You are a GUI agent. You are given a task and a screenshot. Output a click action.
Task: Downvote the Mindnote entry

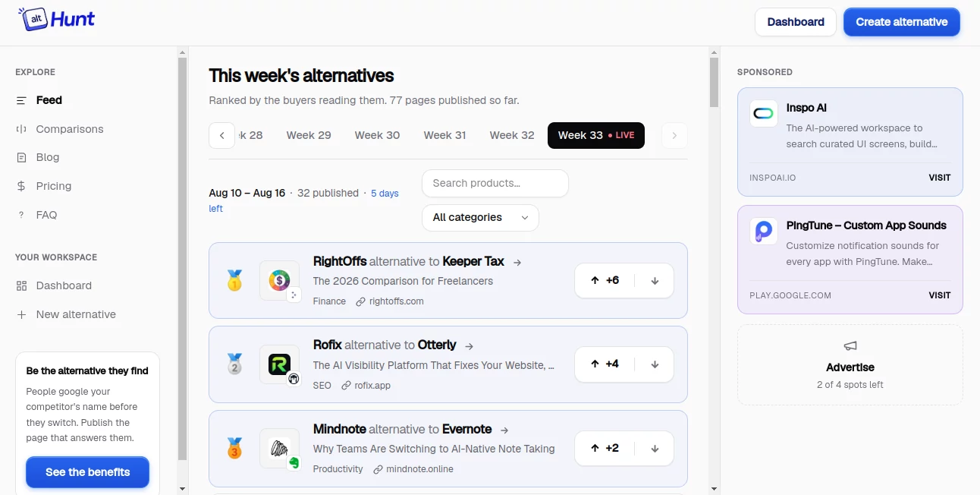click(655, 448)
